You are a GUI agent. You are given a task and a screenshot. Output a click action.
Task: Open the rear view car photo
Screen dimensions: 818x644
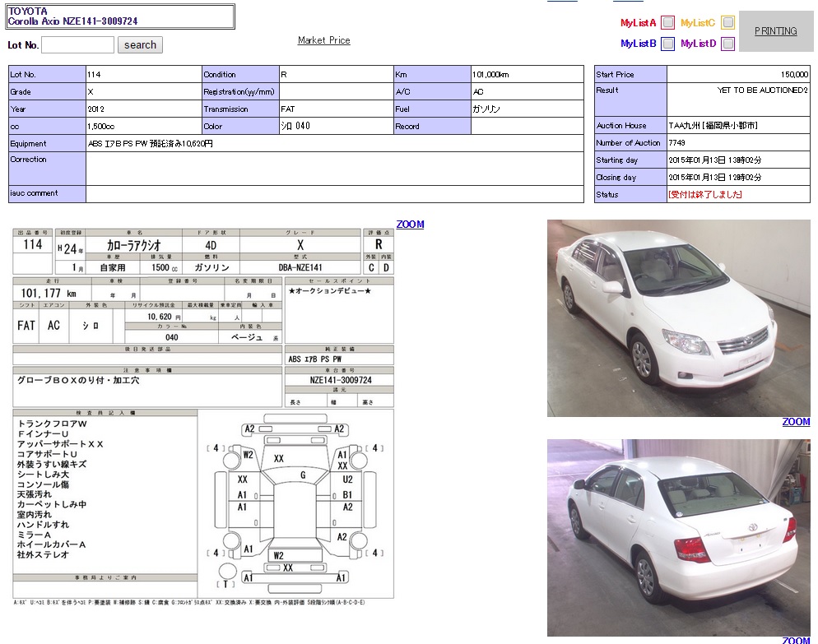[x=678, y=537]
